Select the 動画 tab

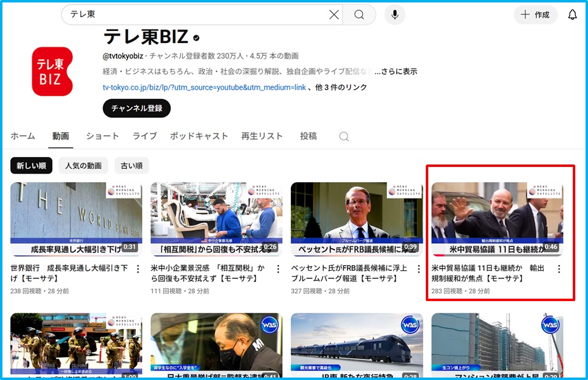pyautogui.click(x=60, y=136)
